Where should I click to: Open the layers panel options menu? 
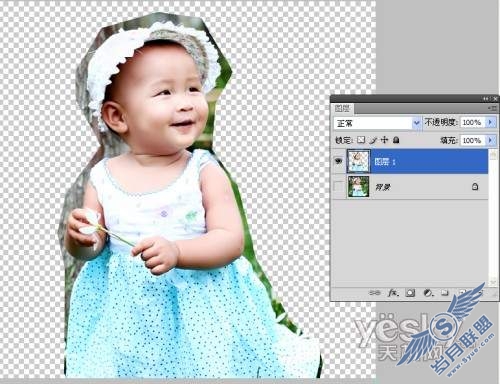click(x=492, y=108)
